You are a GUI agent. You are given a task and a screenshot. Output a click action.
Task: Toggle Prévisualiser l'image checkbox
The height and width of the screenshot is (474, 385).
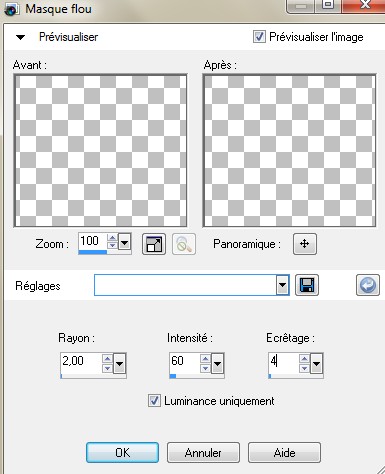point(259,36)
